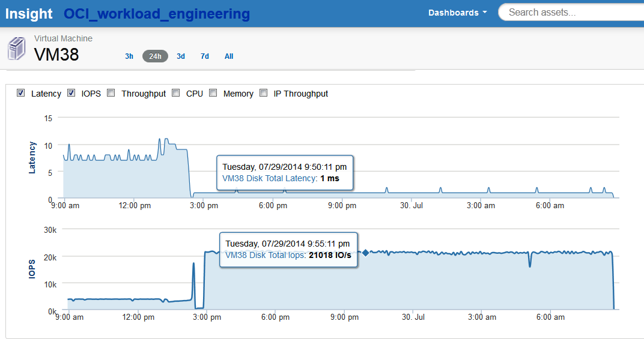Uncheck the IOPS checkbox

coord(71,93)
